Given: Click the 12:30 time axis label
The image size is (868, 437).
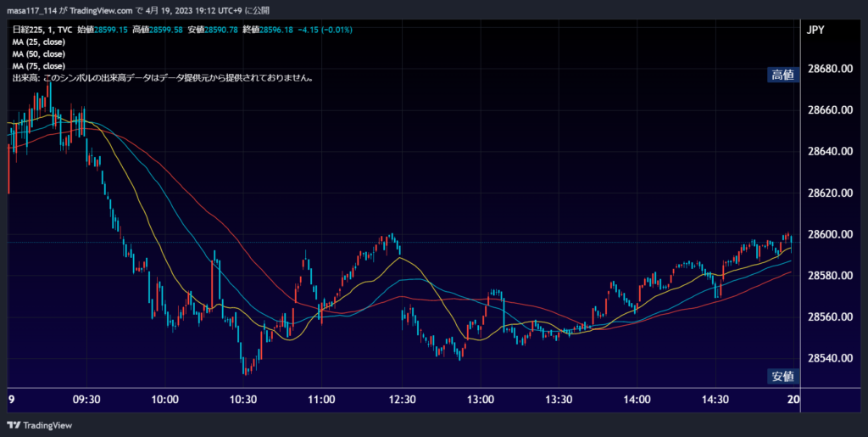Looking at the screenshot, I should click(x=402, y=400).
